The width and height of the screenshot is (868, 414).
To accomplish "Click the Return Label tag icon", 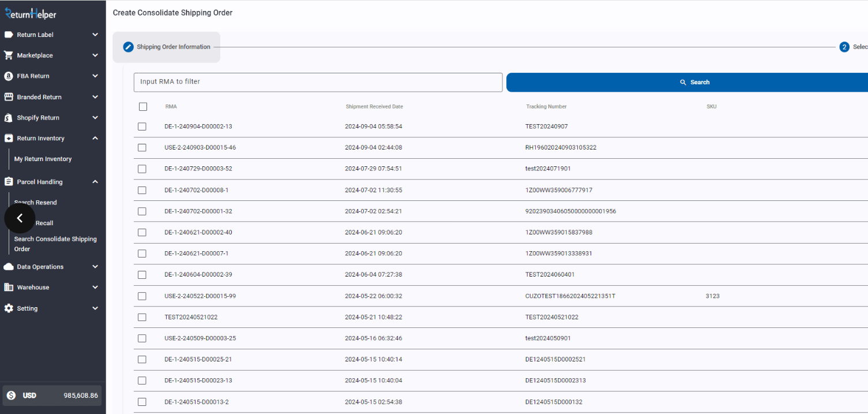I will click(x=9, y=35).
